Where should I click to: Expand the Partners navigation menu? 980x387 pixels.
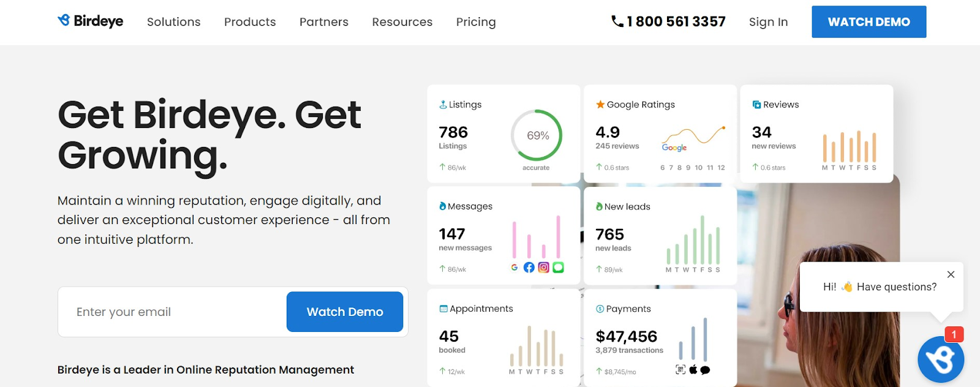323,22
